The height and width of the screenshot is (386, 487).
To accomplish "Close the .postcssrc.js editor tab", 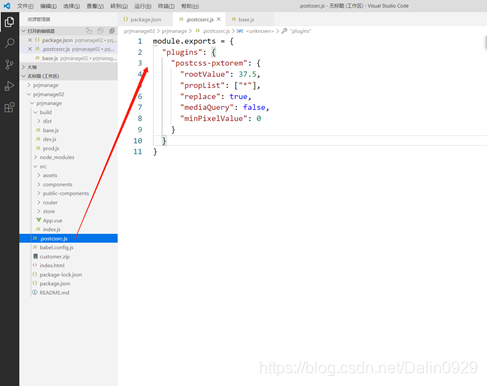I will point(219,19).
